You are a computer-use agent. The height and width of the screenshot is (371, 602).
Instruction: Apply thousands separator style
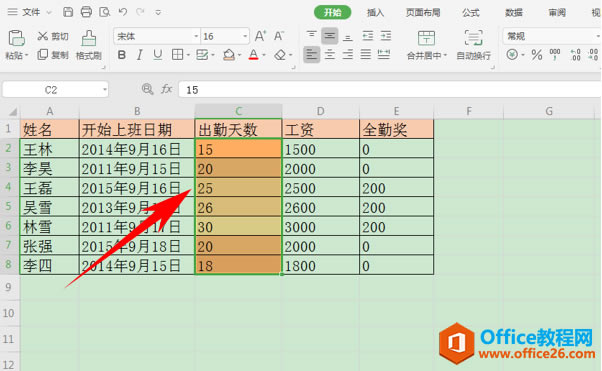click(x=555, y=55)
